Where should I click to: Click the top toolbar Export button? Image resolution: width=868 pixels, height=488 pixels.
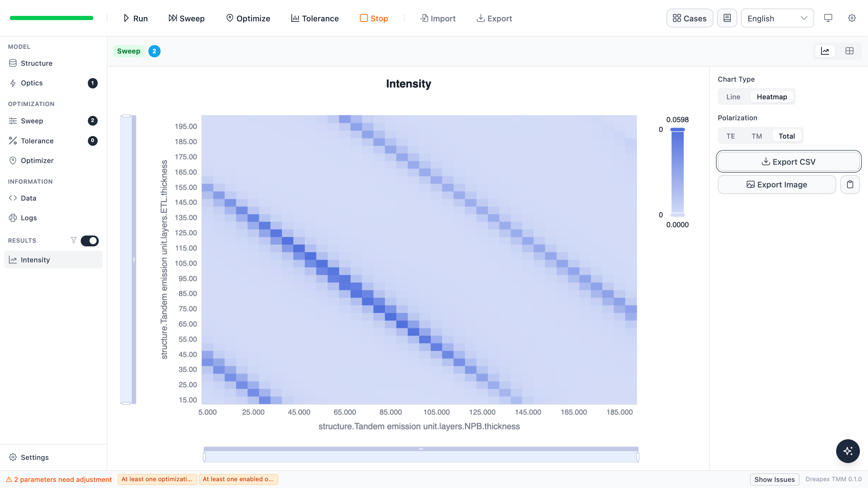[494, 18]
